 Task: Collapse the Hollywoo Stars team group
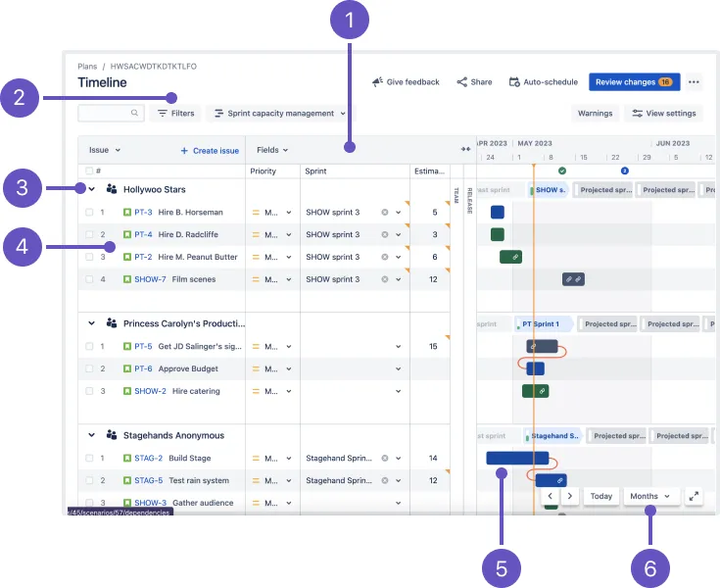(91, 189)
